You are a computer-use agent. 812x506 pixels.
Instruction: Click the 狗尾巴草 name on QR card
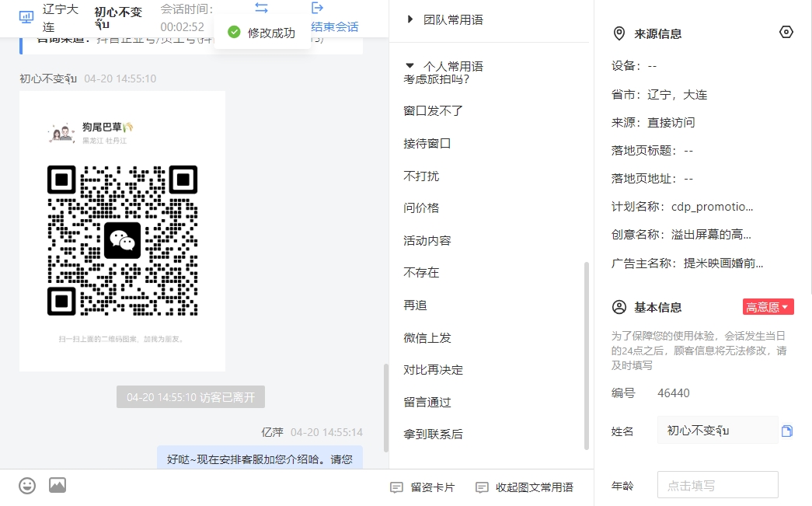point(106,127)
